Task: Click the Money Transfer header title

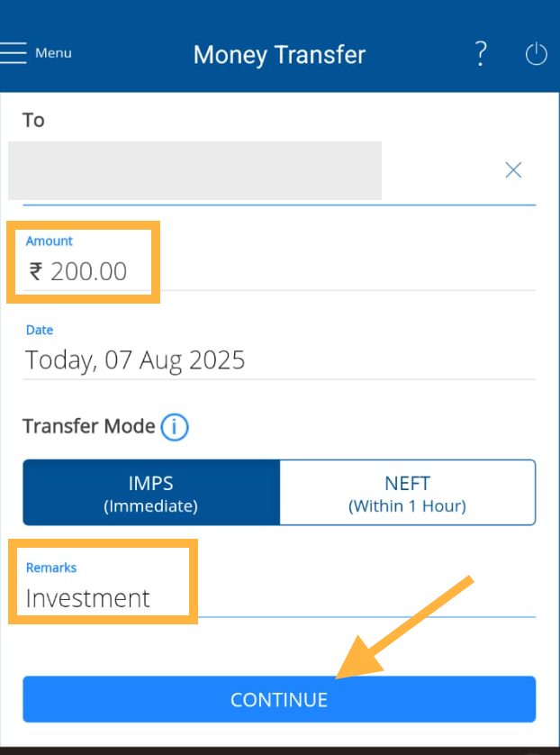Action: tap(279, 54)
